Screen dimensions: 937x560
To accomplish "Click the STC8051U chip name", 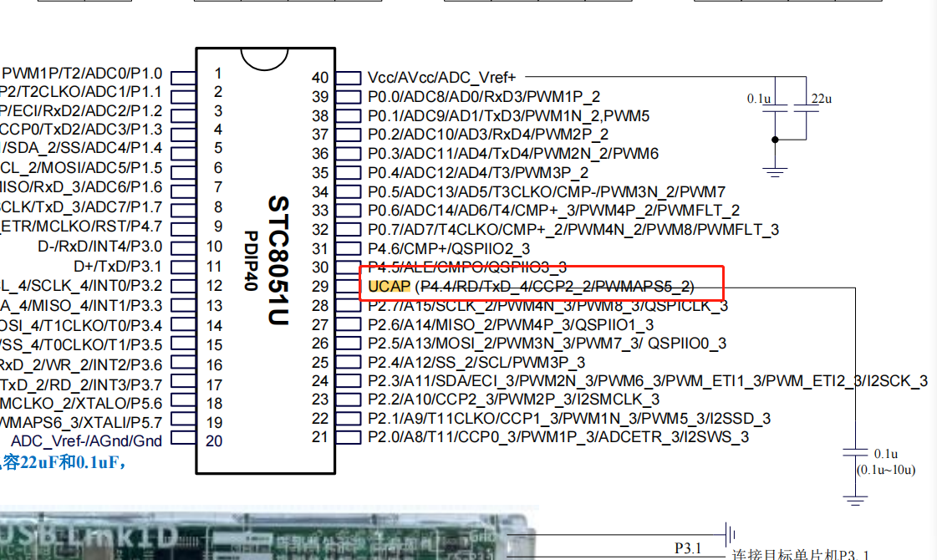I will (x=278, y=261).
